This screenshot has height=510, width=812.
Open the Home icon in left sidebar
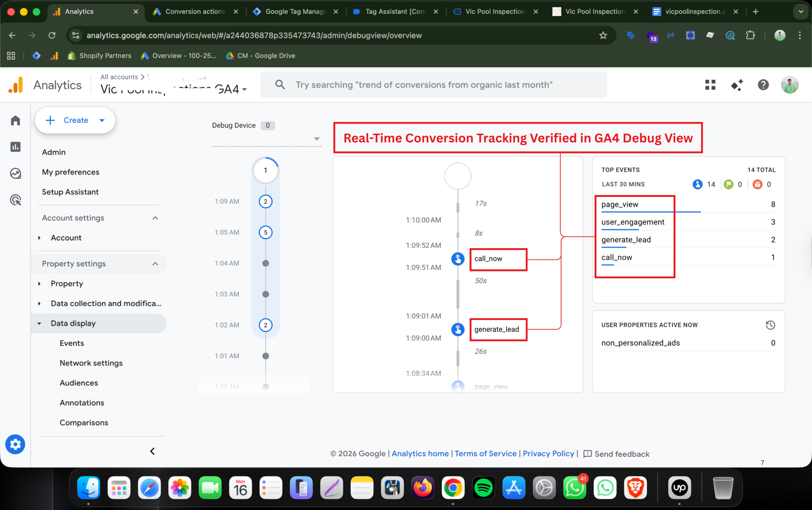(x=16, y=121)
